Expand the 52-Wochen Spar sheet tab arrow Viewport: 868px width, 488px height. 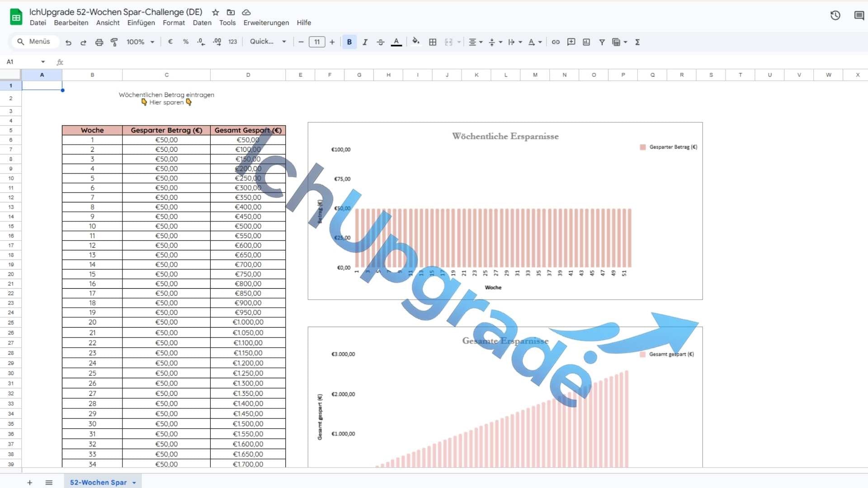(134, 483)
